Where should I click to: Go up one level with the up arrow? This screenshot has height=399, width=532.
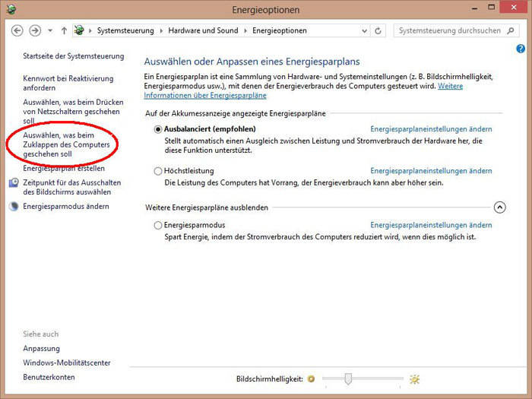coord(64,30)
